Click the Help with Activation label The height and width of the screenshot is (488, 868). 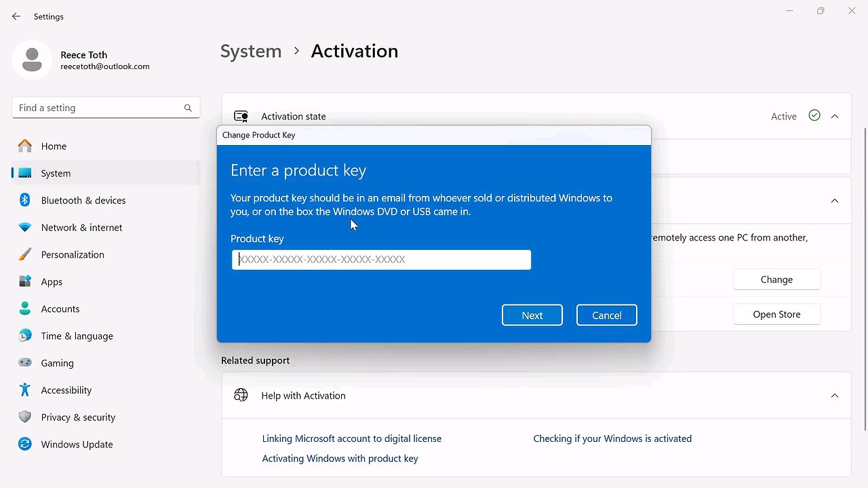(x=303, y=396)
